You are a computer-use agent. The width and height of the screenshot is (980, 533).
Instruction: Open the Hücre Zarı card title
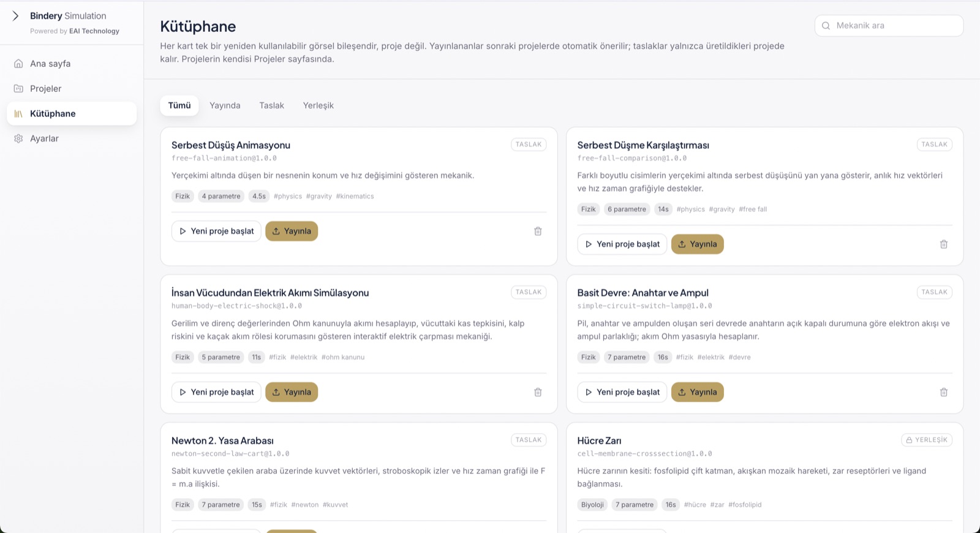[x=599, y=441]
